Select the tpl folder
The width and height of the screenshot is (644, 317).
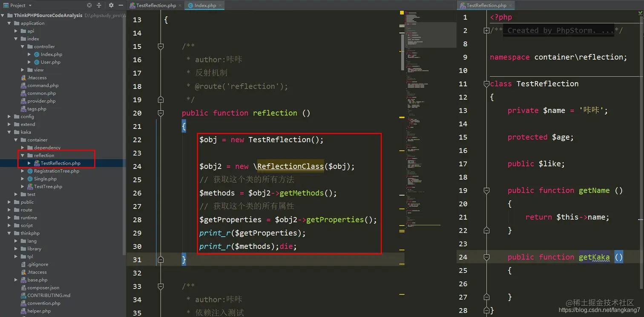[x=30, y=257]
